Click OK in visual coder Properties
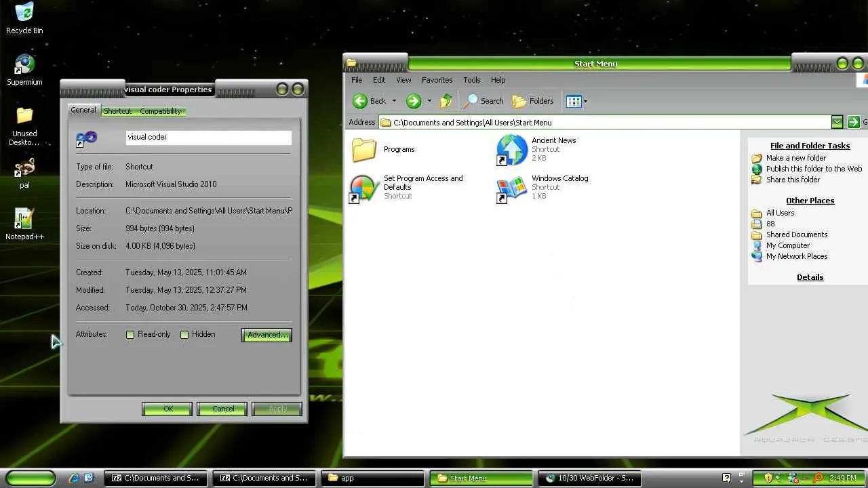 (x=167, y=409)
